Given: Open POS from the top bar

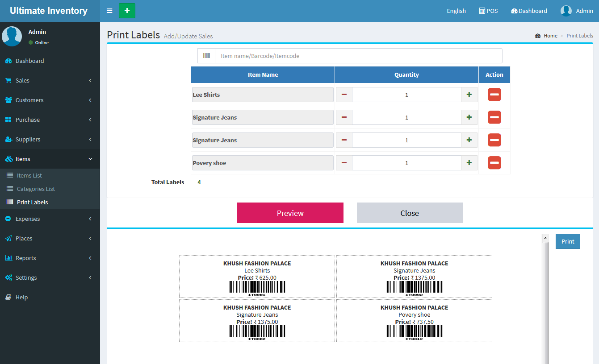Looking at the screenshot, I should pyautogui.click(x=488, y=11).
